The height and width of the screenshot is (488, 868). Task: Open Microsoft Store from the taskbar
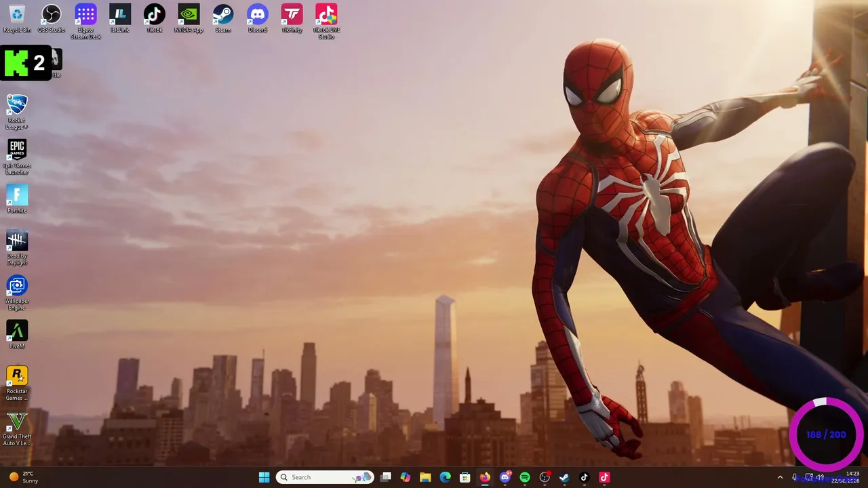pos(465,477)
